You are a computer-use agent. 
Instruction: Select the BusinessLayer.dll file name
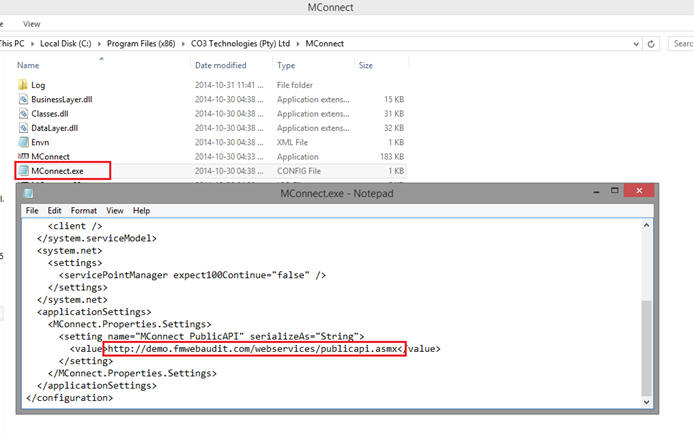tap(62, 99)
